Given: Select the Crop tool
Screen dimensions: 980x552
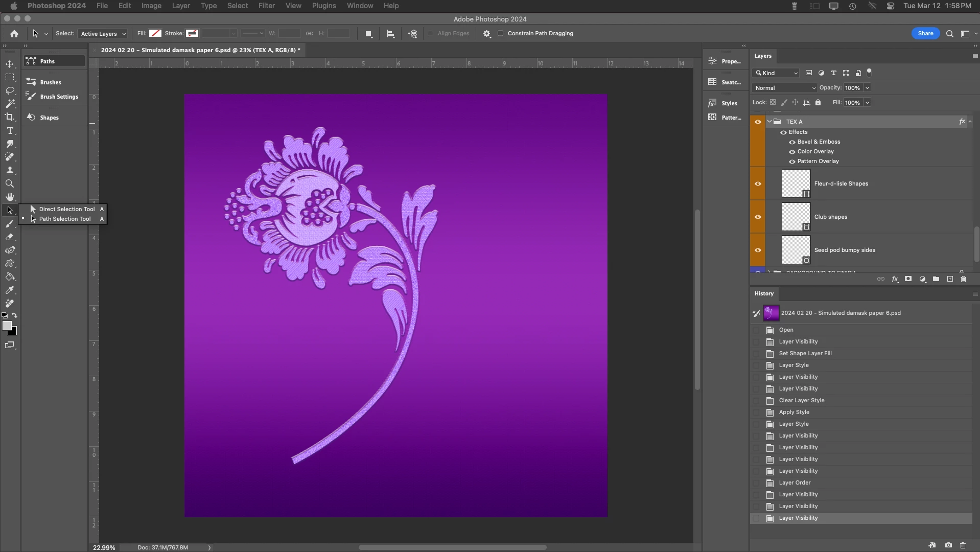Looking at the screenshot, I should [10, 117].
